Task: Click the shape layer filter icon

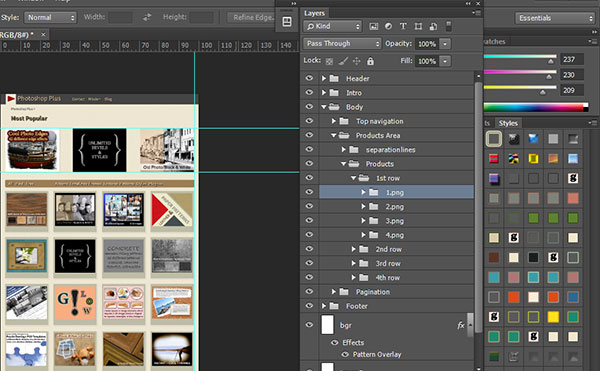Action: click(418, 26)
